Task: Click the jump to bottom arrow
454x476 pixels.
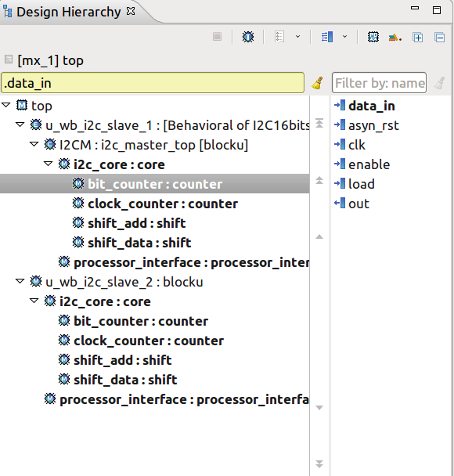Action: (x=319, y=463)
